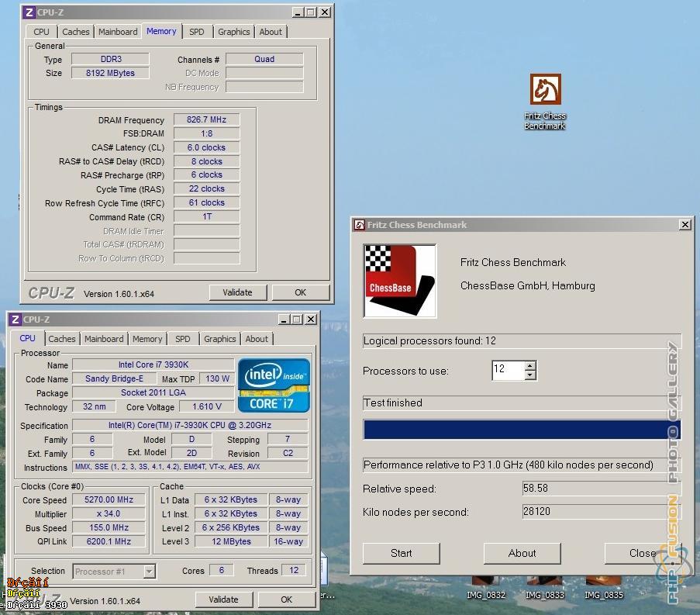Image resolution: width=700 pixels, height=615 pixels.
Task: Click the Processors to use input field
Action: pyautogui.click(x=509, y=370)
